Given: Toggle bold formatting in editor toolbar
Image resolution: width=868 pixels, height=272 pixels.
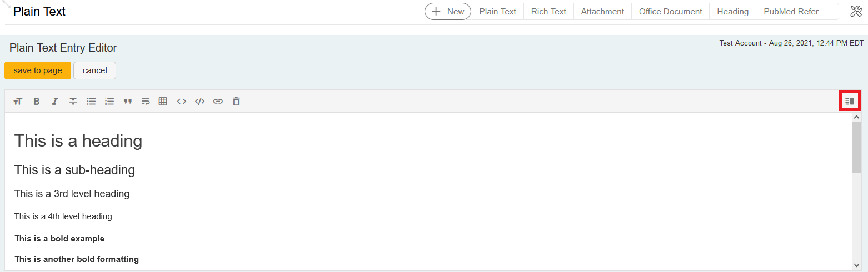Looking at the screenshot, I should (37, 102).
